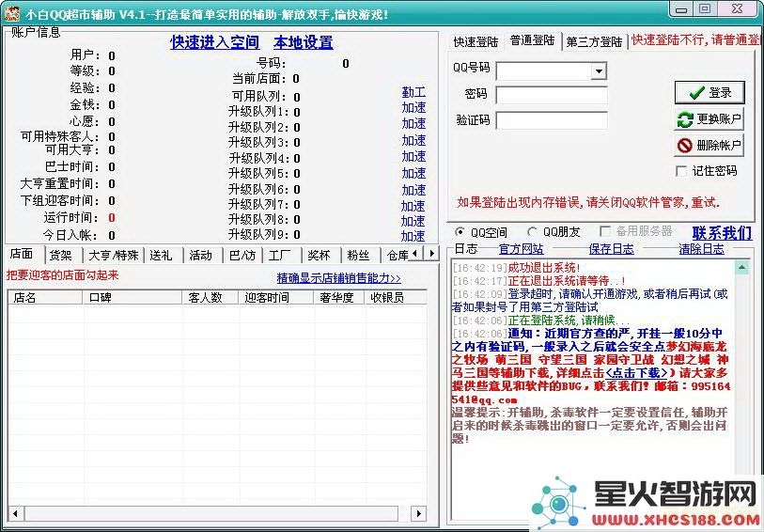
Task: Click the 迎客时间 column header
Action: coord(277,298)
